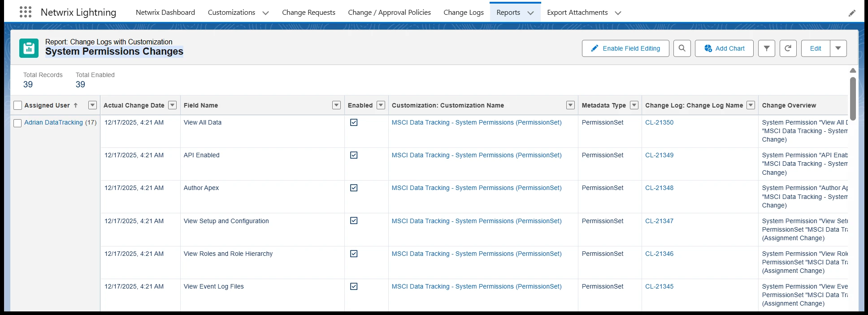868x315 pixels.
Task: Expand the Export Attachments chevron
Action: [x=618, y=13]
